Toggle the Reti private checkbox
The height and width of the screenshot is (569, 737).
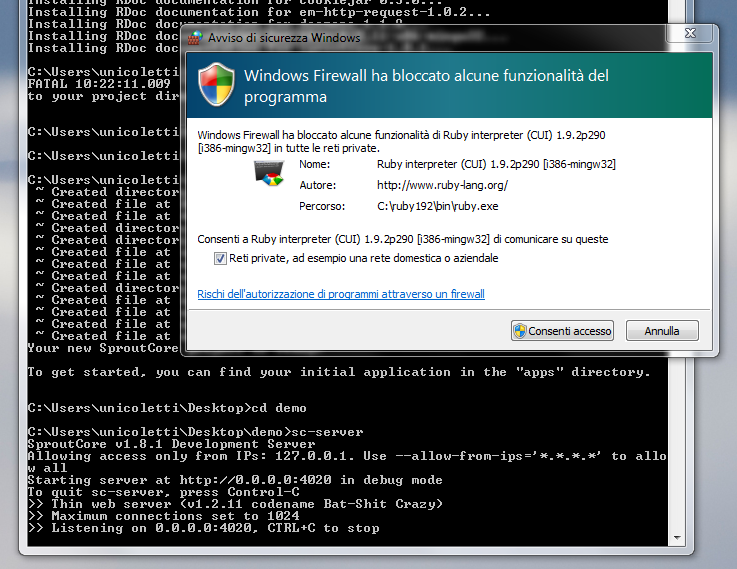coord(220,258)
